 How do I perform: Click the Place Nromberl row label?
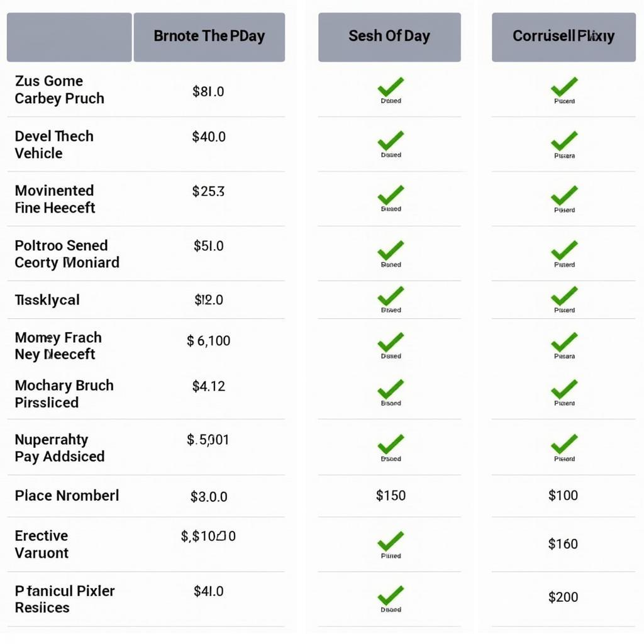pos(67,496)
